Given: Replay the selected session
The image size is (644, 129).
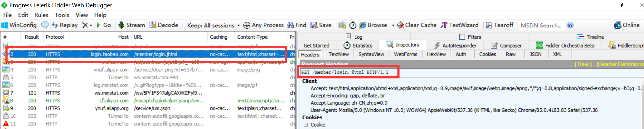Looking at the screenshot, I should 65,25.
